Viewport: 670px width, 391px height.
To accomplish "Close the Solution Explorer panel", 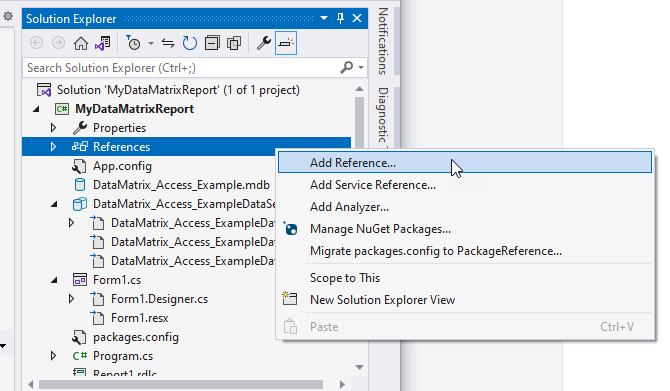I will (357, 18).
